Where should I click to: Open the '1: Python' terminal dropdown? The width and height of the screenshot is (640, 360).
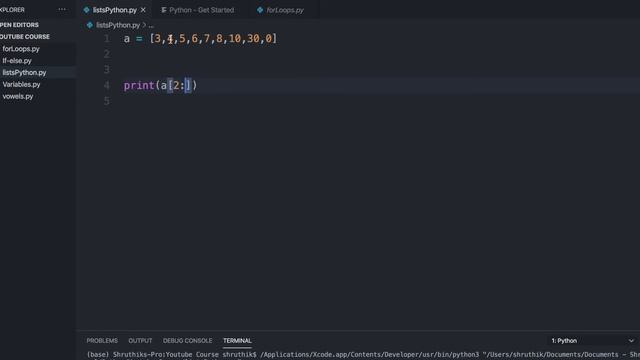pyautogui.click(x=593, y=340)
